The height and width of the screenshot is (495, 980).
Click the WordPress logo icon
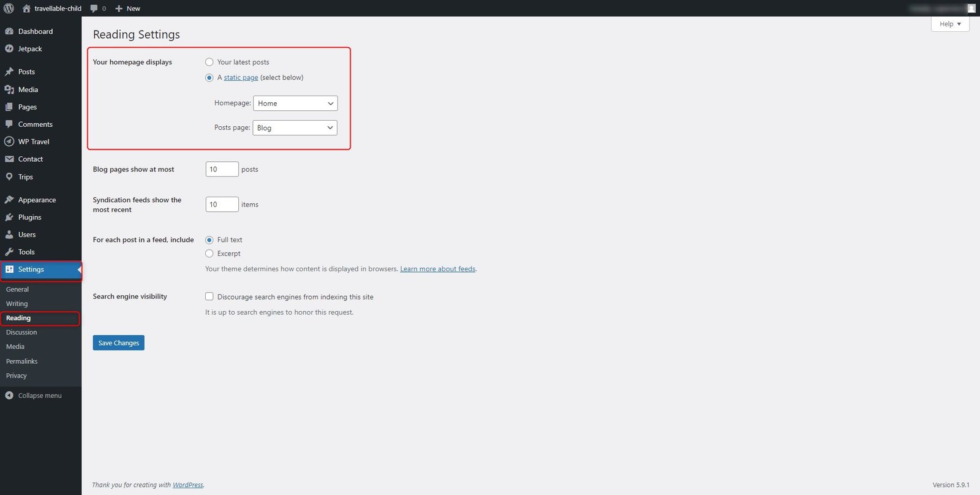pyautogui.click(x=9, y=9)
